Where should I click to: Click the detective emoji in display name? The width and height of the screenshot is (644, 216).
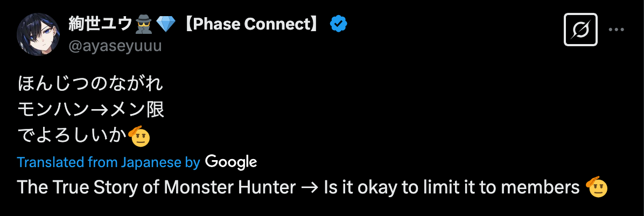click(144, 24)
